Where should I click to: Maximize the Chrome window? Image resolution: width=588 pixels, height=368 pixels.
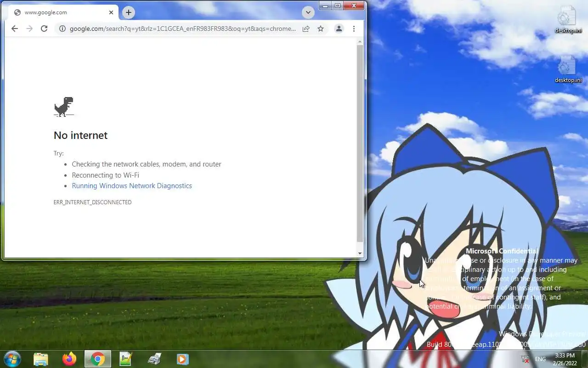[x=338, y=6]
